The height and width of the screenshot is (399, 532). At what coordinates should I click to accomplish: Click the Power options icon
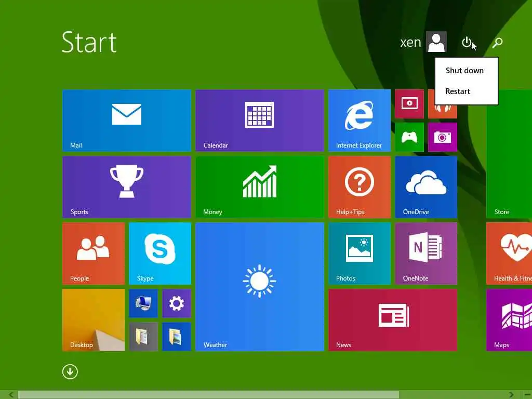467,43
